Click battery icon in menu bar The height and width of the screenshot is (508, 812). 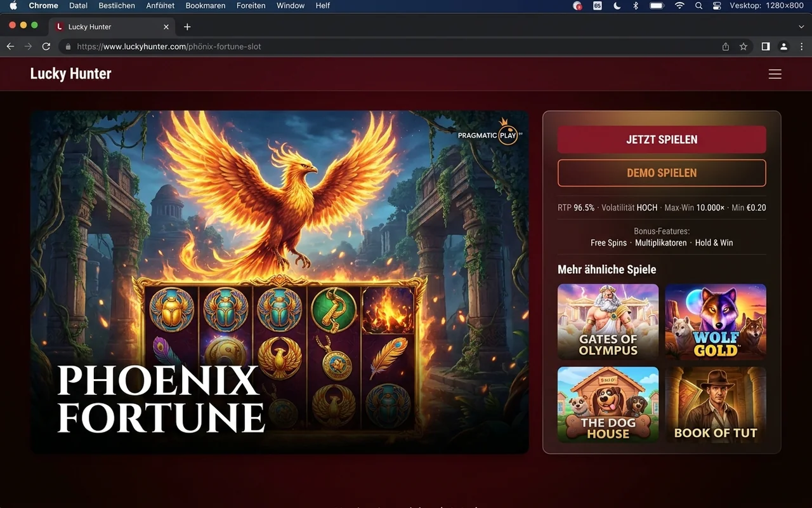(x=657, y=6)
